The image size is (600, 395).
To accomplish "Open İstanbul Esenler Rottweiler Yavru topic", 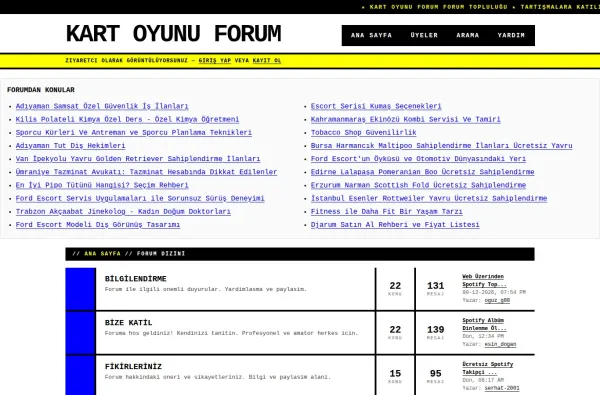I will click(429, 198).
